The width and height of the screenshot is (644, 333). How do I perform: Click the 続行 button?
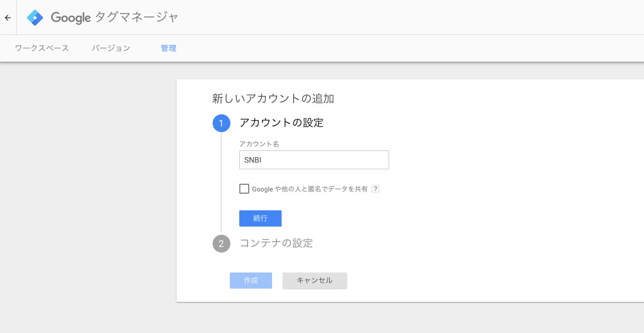pyautogui.click(x=260, y=219)
